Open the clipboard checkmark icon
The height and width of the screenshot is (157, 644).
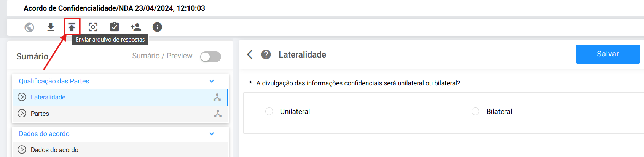115,27
